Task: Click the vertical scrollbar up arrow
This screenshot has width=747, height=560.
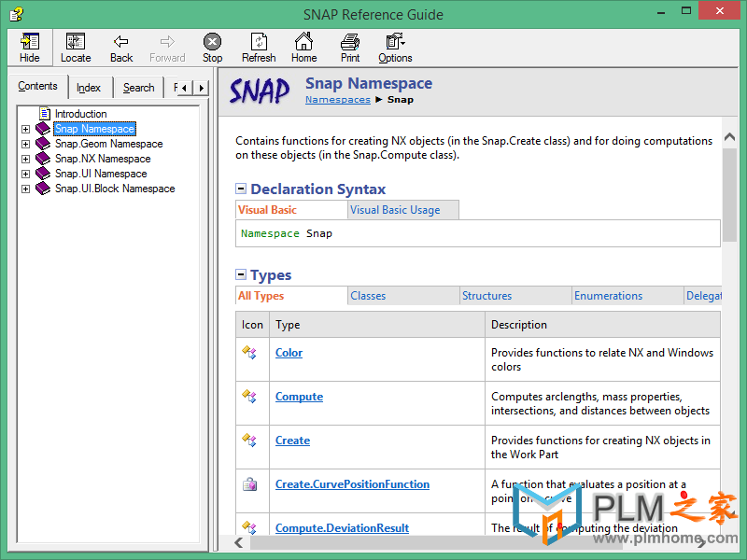Action: [x=729, y=137]
